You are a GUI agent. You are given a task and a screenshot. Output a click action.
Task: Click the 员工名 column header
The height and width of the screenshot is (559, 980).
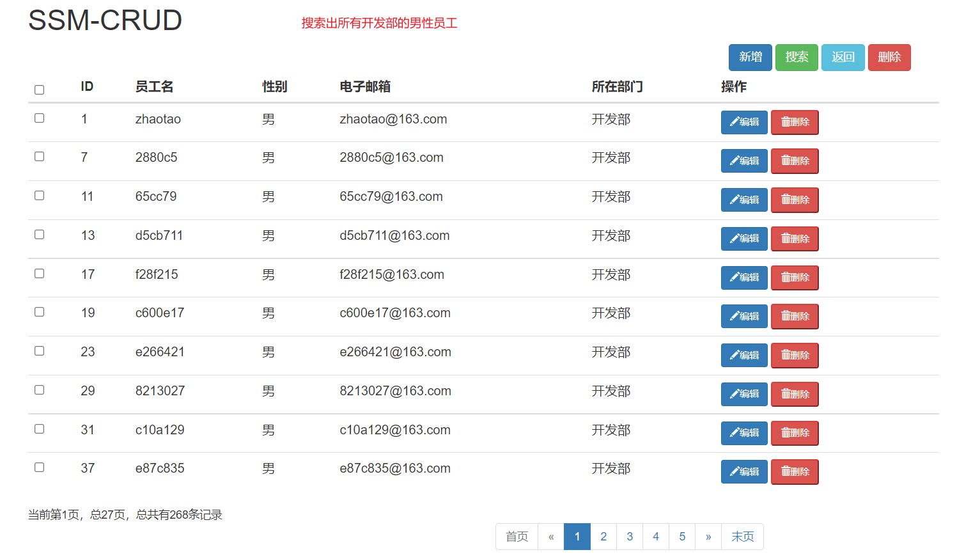[x=154, y=86]
